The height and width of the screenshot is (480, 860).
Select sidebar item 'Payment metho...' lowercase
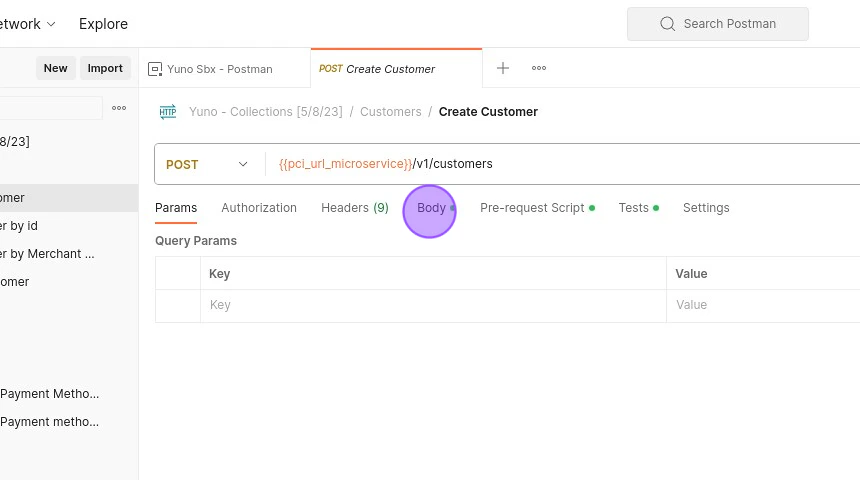click(69, 422)
